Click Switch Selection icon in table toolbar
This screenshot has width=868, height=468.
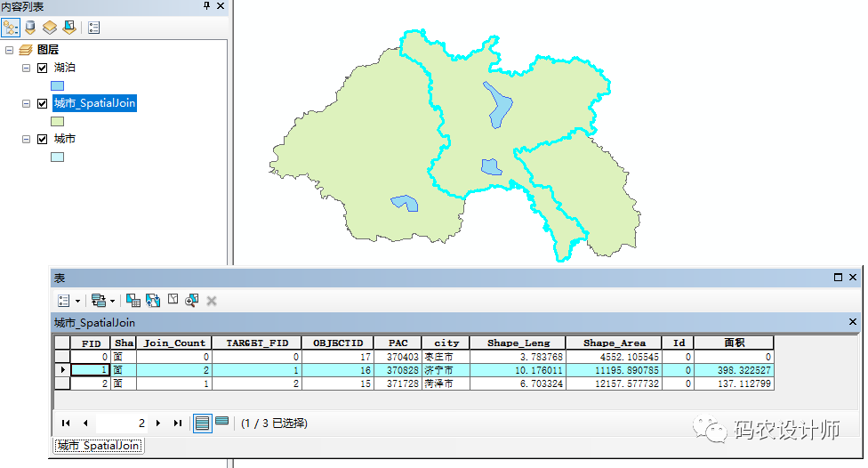click(x=152, y=301)
